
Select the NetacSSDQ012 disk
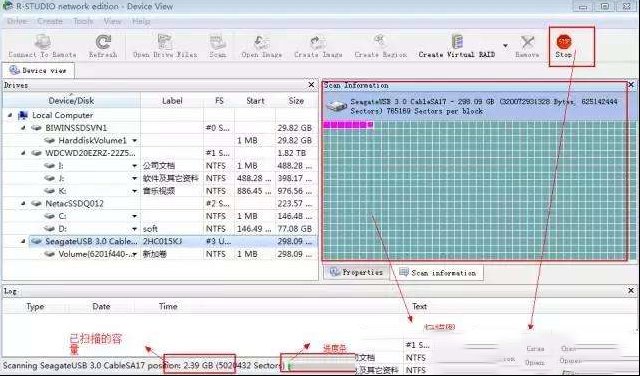tap(74, 203)
